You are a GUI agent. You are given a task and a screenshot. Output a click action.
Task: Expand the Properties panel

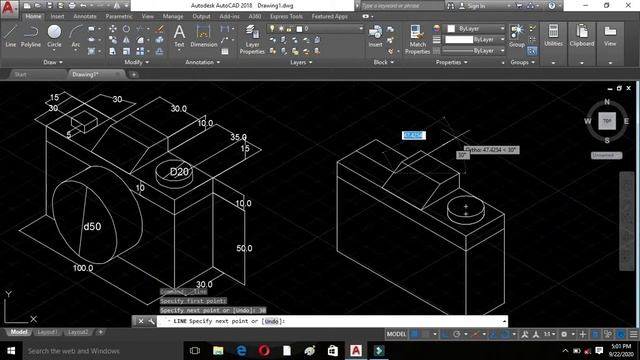[451, 62]
